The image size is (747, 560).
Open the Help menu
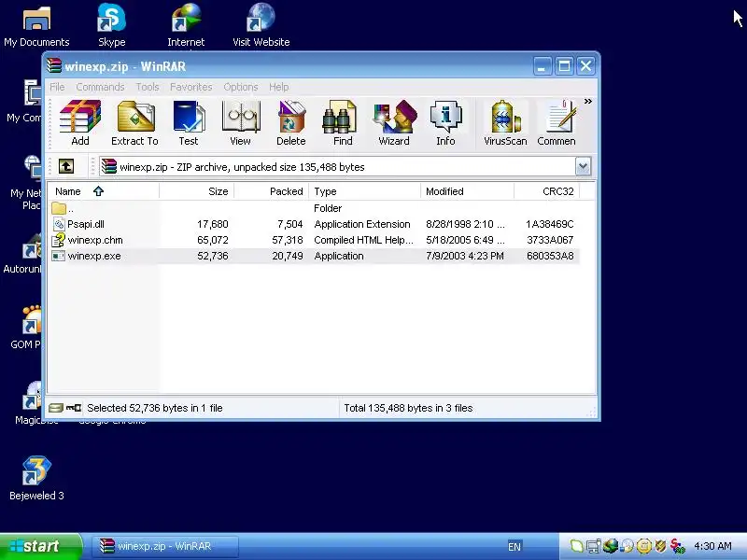pos(278,87)
